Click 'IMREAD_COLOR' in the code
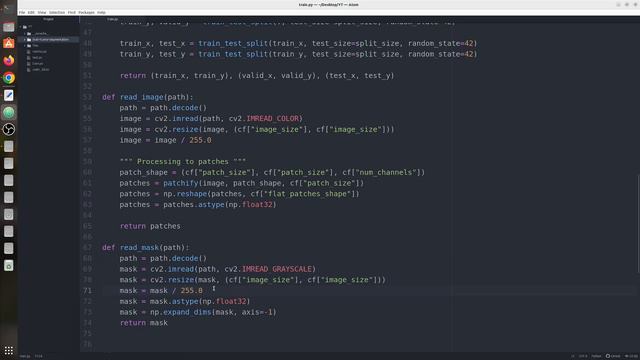The image size is (640, 360). click(273, 119)
